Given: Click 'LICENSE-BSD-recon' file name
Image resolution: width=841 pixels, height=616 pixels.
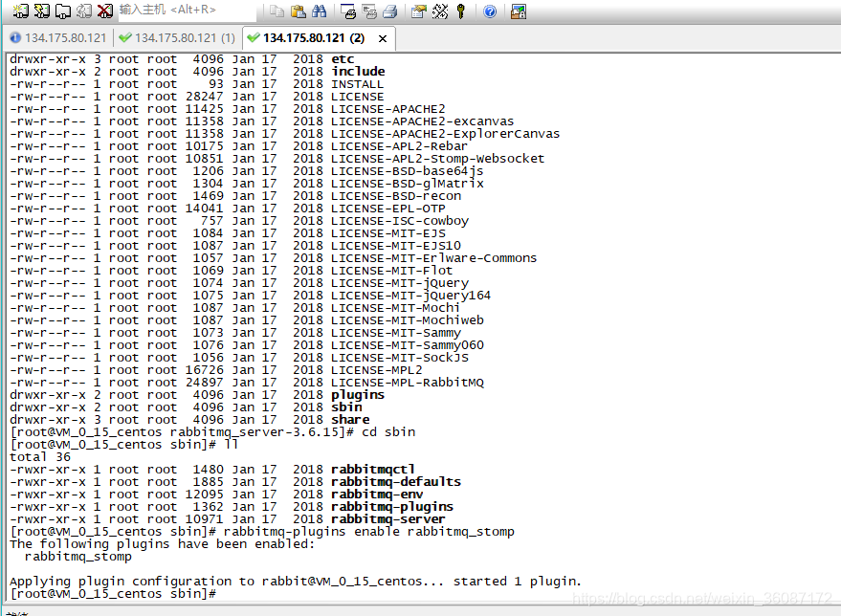Looking at the screenshot, I should pyautogui.click(x=396, y=196).
